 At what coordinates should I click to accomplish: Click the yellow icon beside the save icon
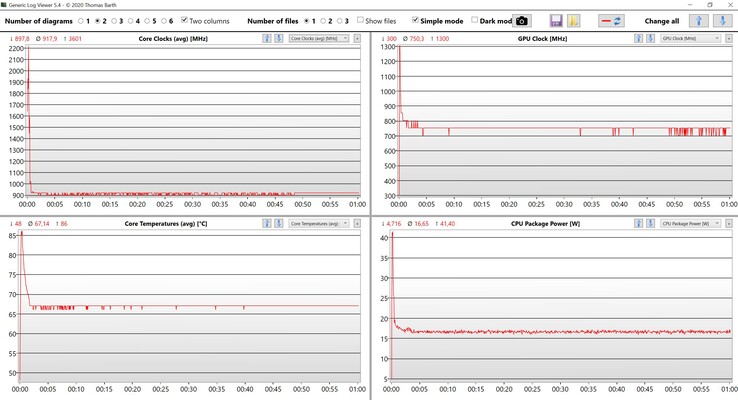point(574,20)
